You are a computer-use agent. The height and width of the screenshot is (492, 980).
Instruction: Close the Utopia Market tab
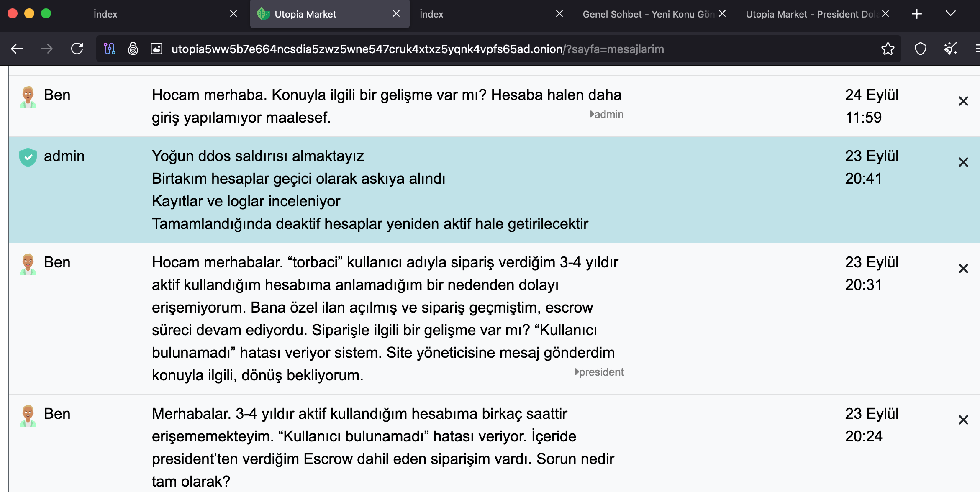396,14
